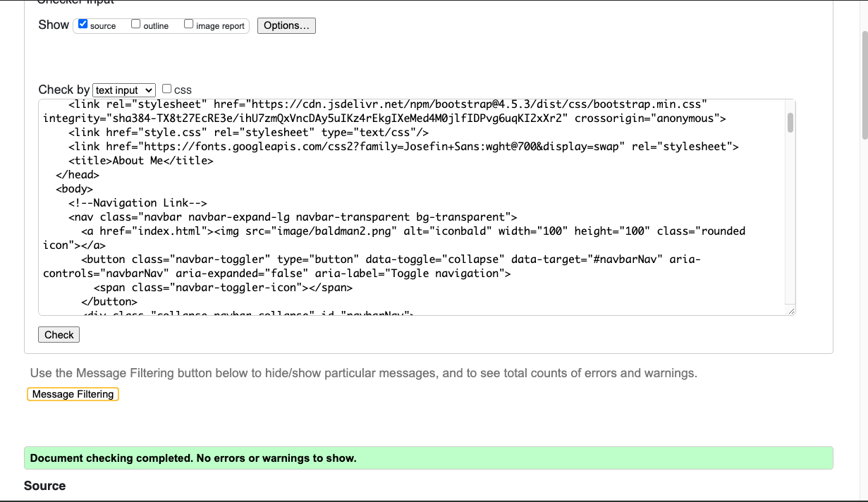Click the Check by label
Viewport: 868px width, 502px height.
click(x=64, y=90)
